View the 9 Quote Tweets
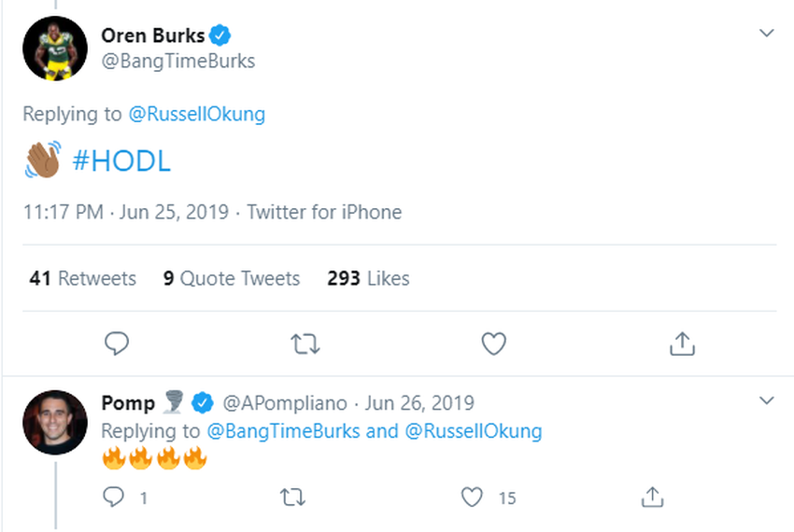The image size is (794, 532). 232,278
